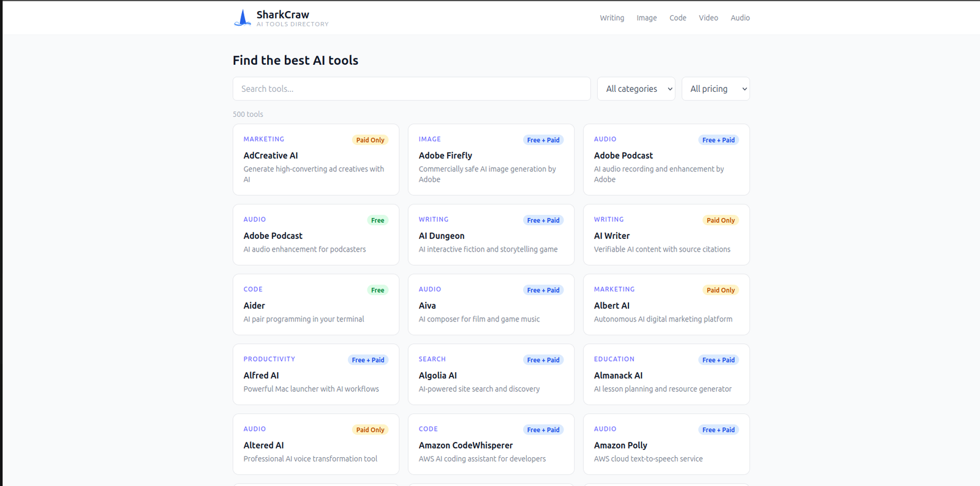The height and width of the screenshot is (486, 980).
Task: Open the AdCreative AI tool card
Action: pos(316,160)
